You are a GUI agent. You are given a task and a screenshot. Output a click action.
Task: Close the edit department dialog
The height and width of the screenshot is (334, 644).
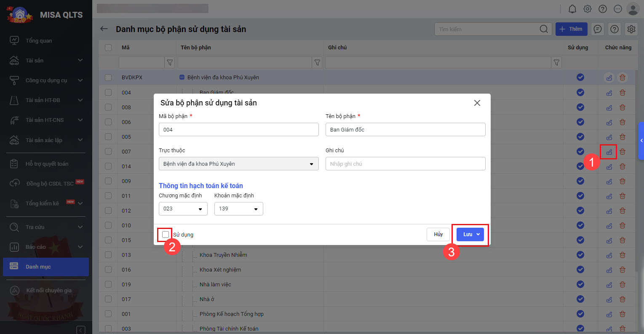click(x=477, y=103)
